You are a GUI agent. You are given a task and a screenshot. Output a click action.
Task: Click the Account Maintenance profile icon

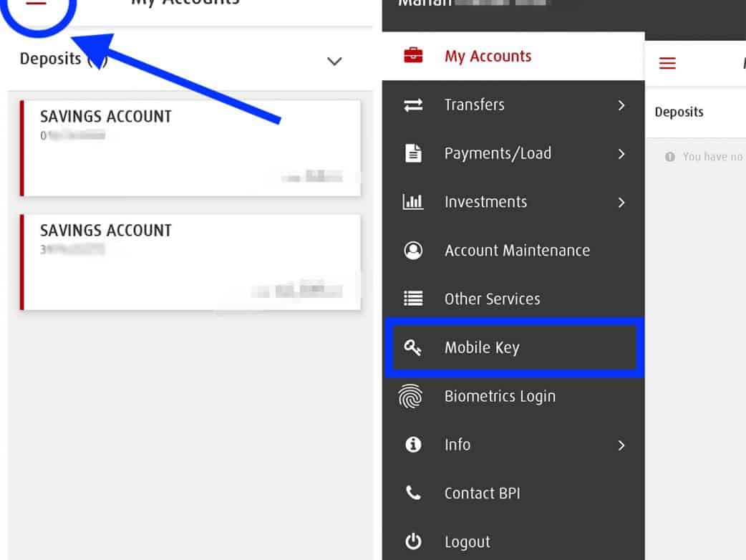tap(413, 251)
